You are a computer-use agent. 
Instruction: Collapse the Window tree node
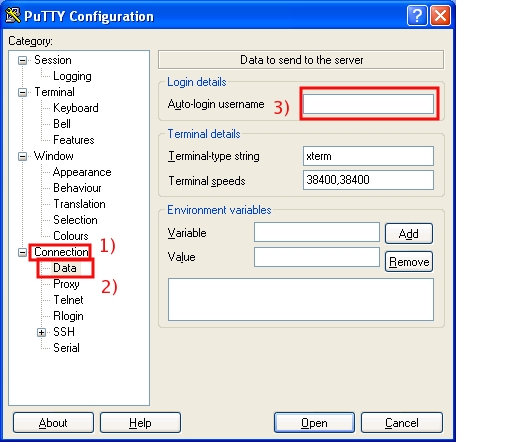[22, 156]
